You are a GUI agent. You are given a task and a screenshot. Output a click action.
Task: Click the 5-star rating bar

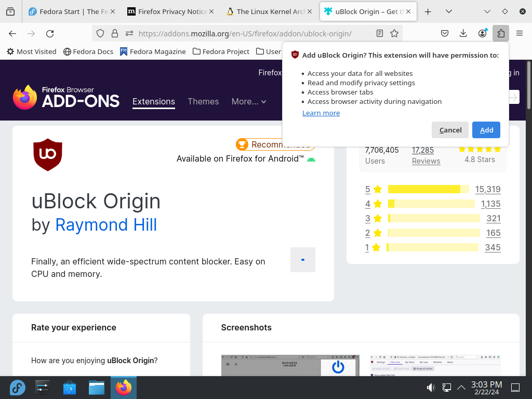click(428, 189)
